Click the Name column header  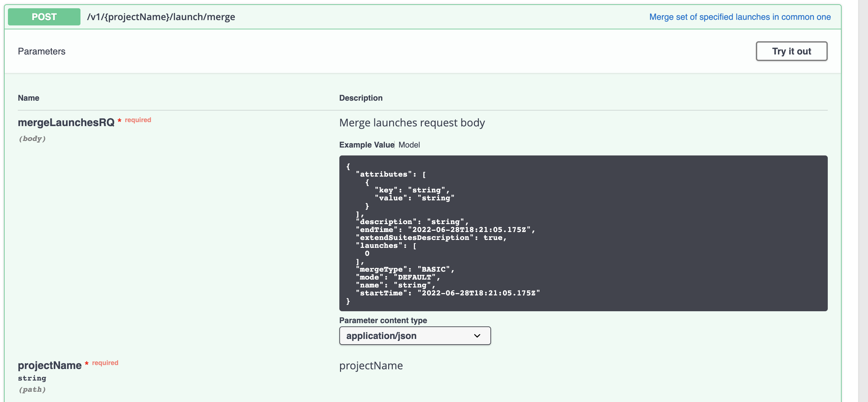pyautogui.click(x=28, y=98)
